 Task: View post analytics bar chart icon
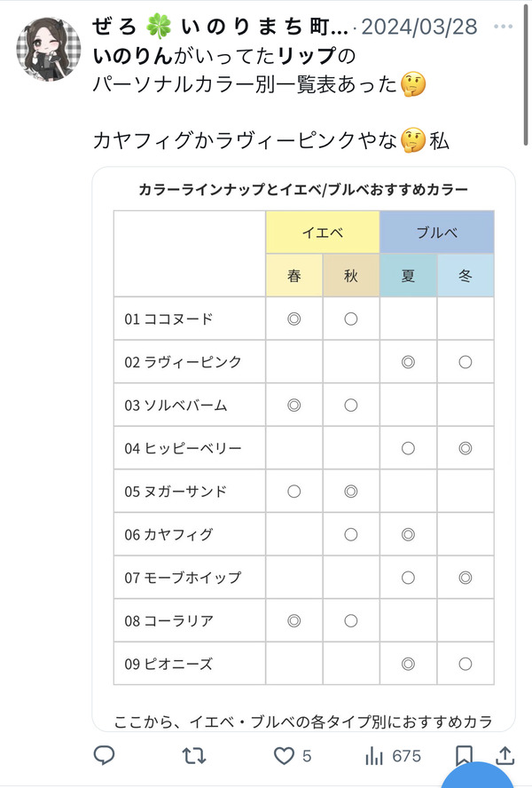point(374,755)
